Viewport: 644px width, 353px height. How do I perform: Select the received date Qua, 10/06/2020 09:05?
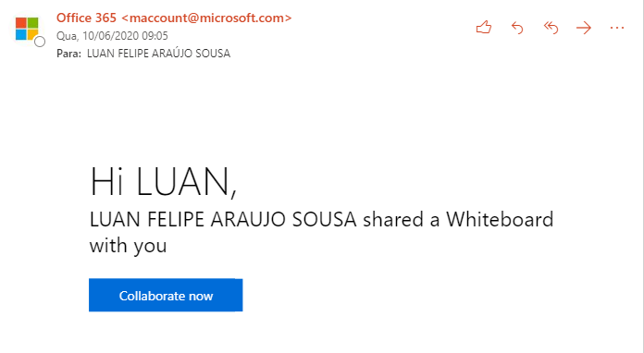[x=112, y=36]
